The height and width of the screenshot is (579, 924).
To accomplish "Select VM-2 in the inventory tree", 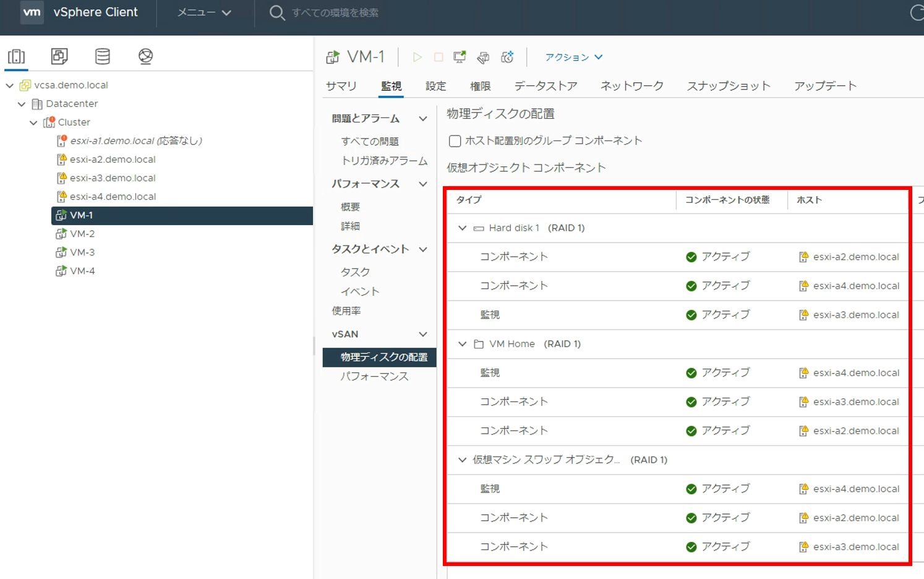I will tap(82, 233).
